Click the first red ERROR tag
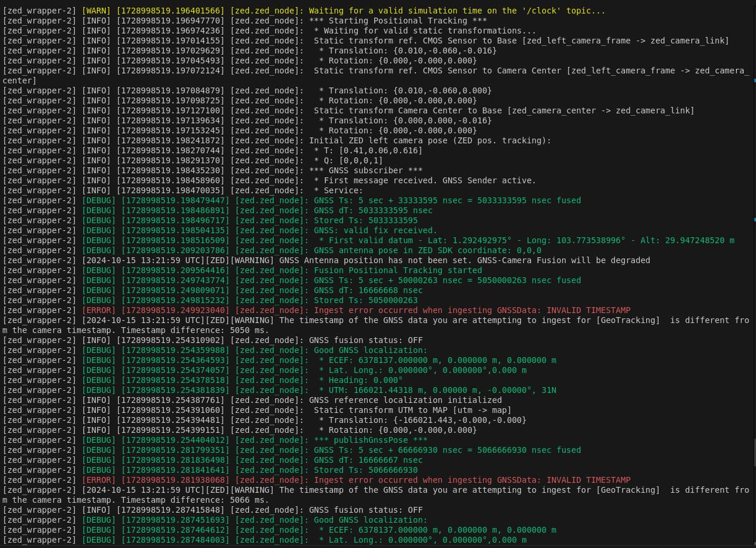This screenshot has width=756, height=548. pos(98,310)
